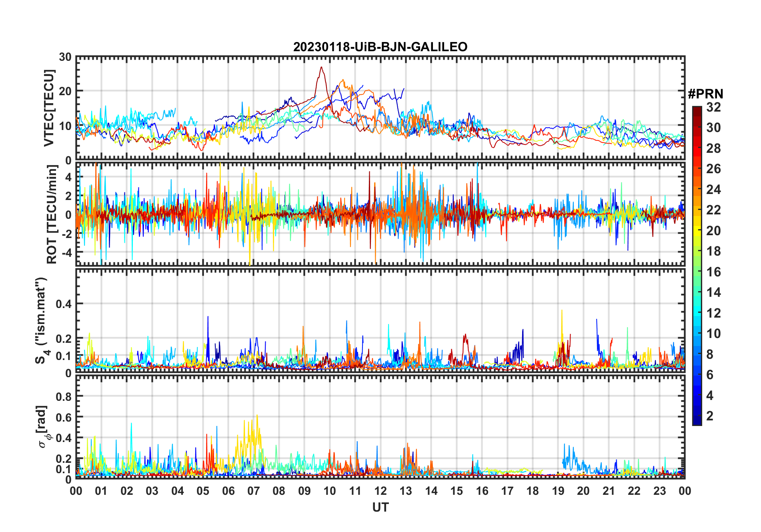The height and width of the screenshot is (532, 761).
Task: Select colorbar tick label "14"
Action: tap(713, 292)
